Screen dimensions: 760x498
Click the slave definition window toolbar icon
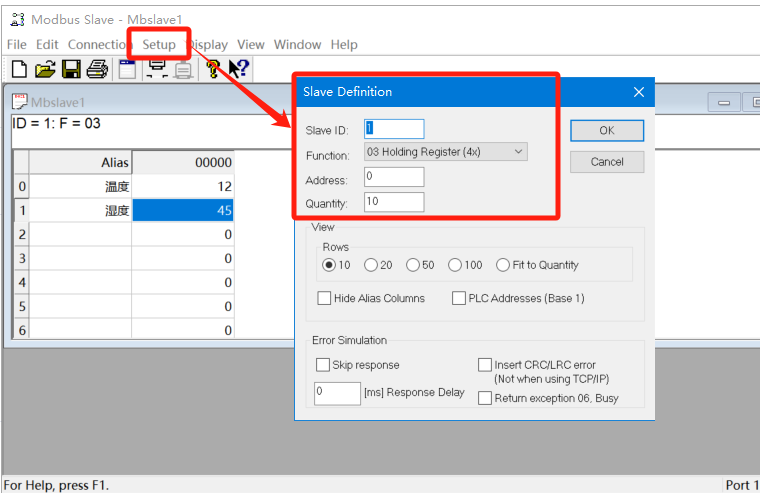[127, 69]
